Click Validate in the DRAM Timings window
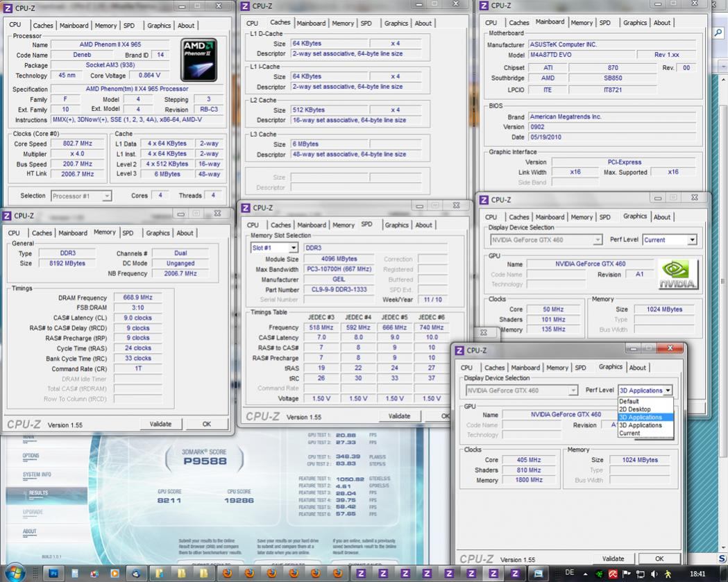 [160, 425]
